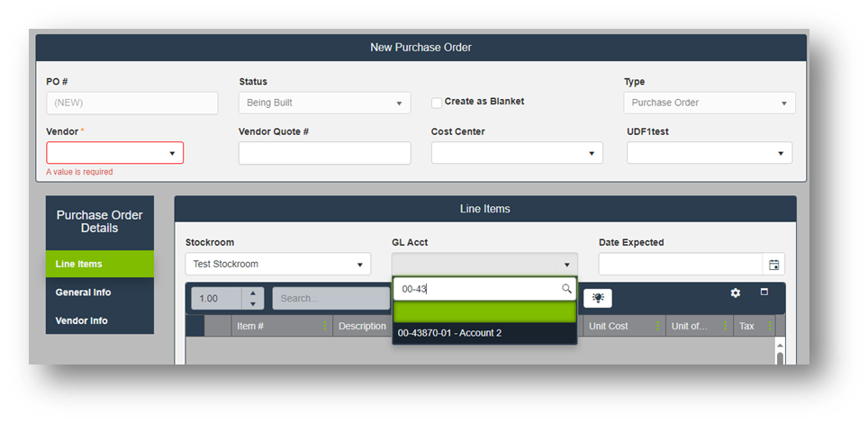Screen dimensions: 868x423
Task: Open the Cost Center dropdown
Action: 592,153
